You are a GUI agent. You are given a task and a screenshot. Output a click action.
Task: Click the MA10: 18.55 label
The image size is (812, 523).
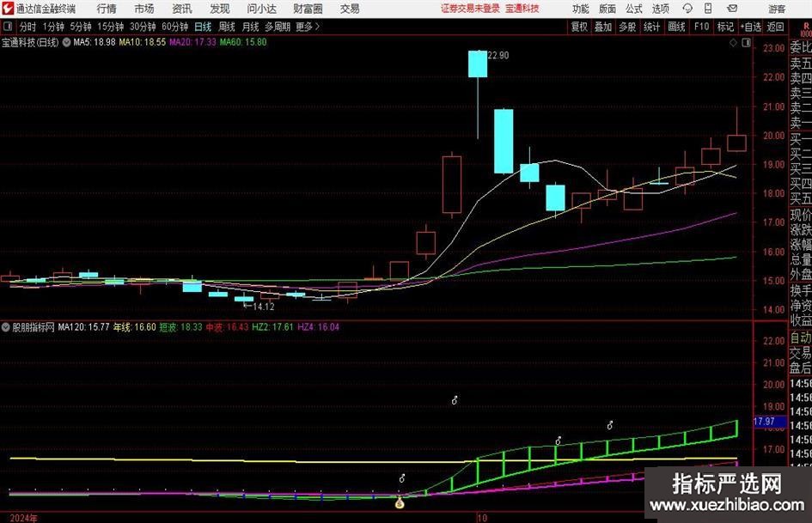pos(143,42)
